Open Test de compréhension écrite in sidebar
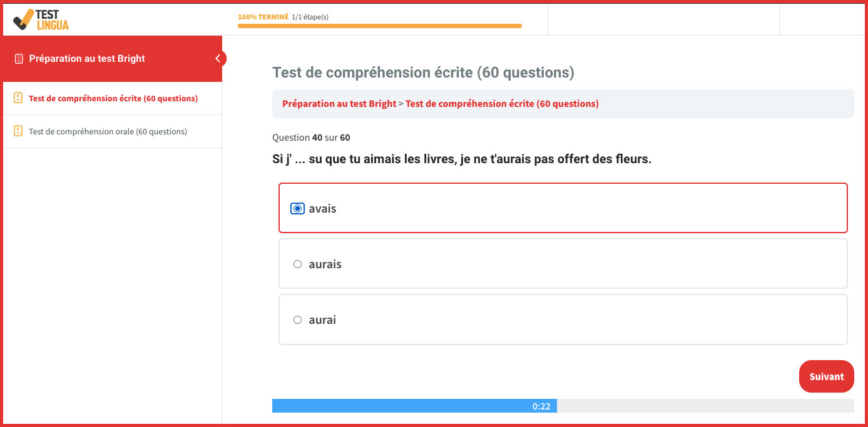The width and height of the screenshot is (868, 427). coord(113,98)
